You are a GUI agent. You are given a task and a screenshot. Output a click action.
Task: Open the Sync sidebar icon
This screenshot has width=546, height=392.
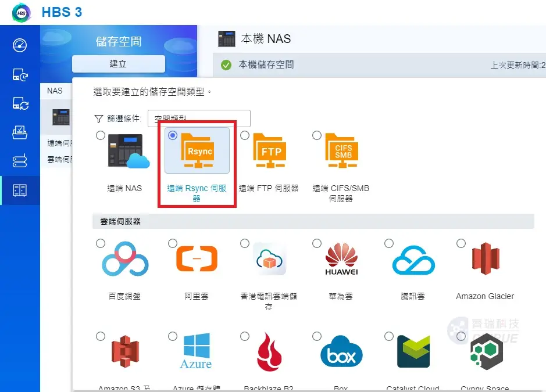(20, 103)
